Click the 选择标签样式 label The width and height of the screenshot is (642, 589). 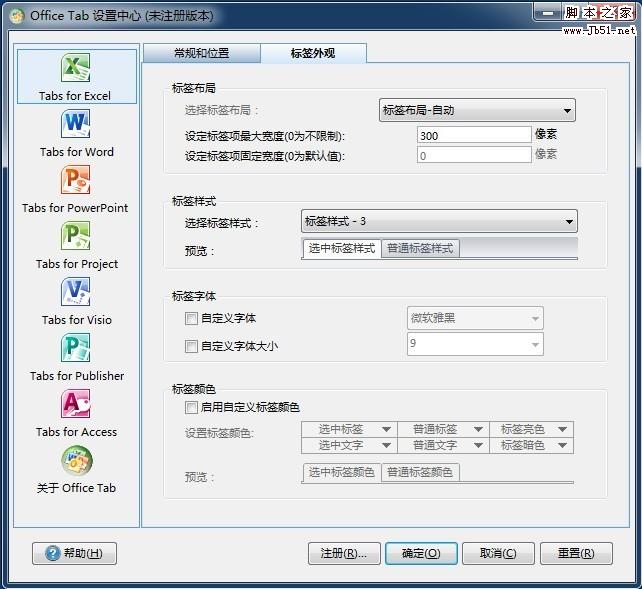pos(222,223)
